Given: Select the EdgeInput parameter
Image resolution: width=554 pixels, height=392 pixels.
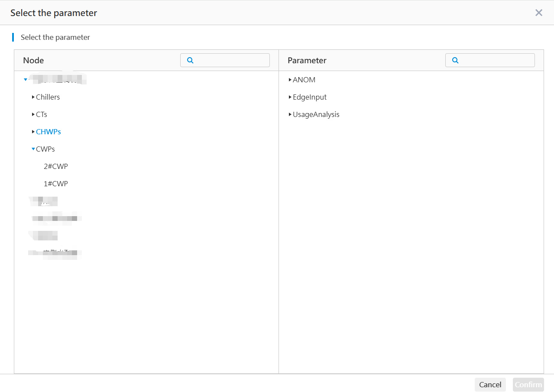Looking at the screenshot, I should 310,97.
